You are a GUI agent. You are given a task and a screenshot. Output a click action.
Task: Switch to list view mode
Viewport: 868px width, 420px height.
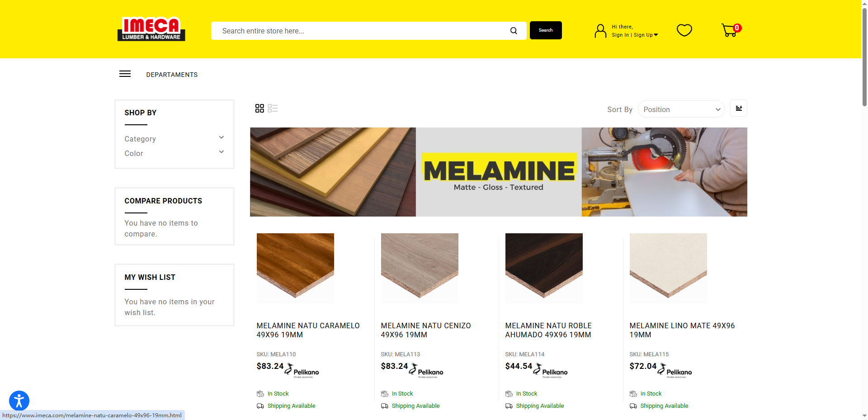coord(273,109)
